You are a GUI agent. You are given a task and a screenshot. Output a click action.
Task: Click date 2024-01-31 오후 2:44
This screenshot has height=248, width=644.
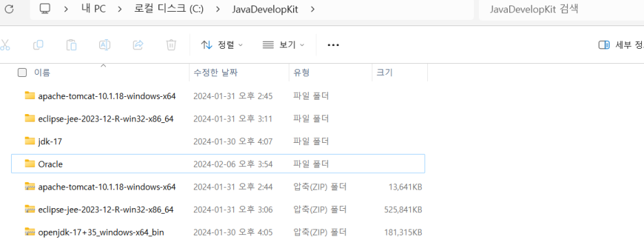(233, 187)
